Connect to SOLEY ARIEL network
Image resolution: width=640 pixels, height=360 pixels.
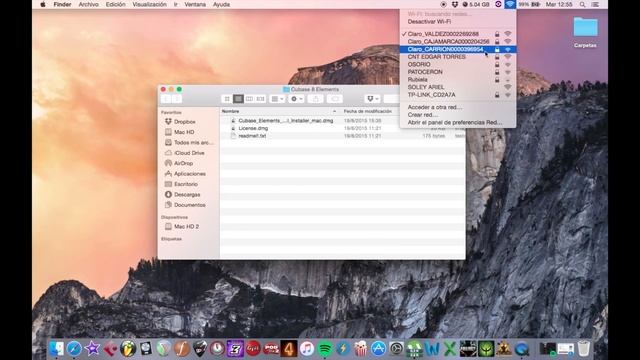pos(458,87)
